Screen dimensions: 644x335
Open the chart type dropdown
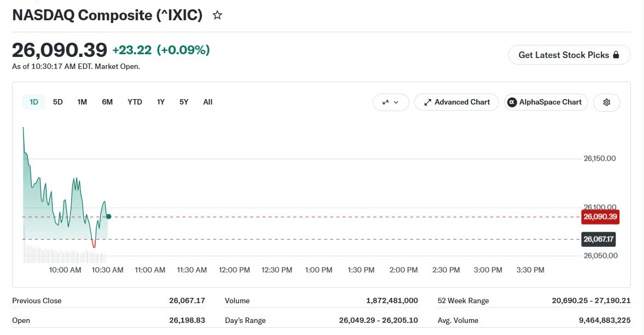click(x=391, y=102)
